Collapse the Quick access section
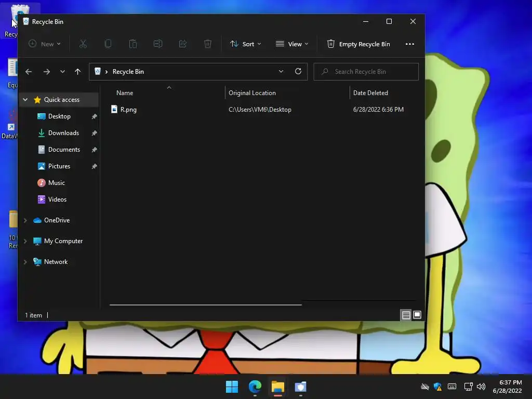The height and width of the screenshot is (399, 532). pos(25,100)
